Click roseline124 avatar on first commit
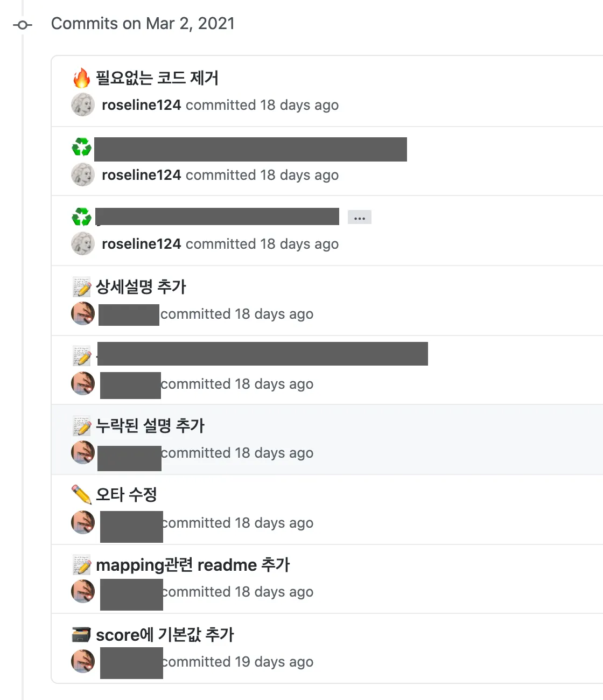Image resolution: width=603 pixels, height=700 pixels. point(83,105)
